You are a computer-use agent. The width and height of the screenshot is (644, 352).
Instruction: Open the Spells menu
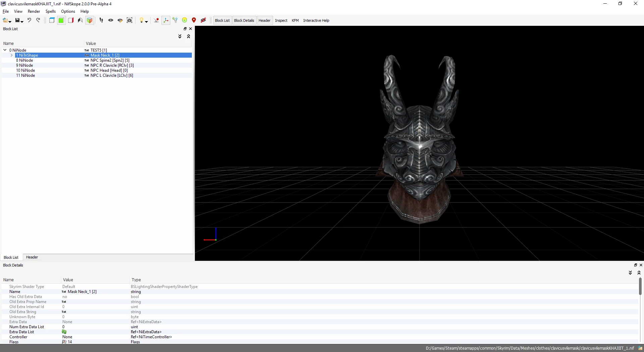51,11
